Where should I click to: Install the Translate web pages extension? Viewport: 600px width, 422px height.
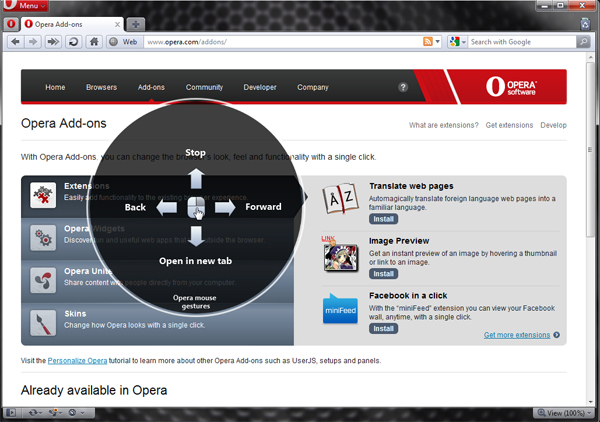383,219
